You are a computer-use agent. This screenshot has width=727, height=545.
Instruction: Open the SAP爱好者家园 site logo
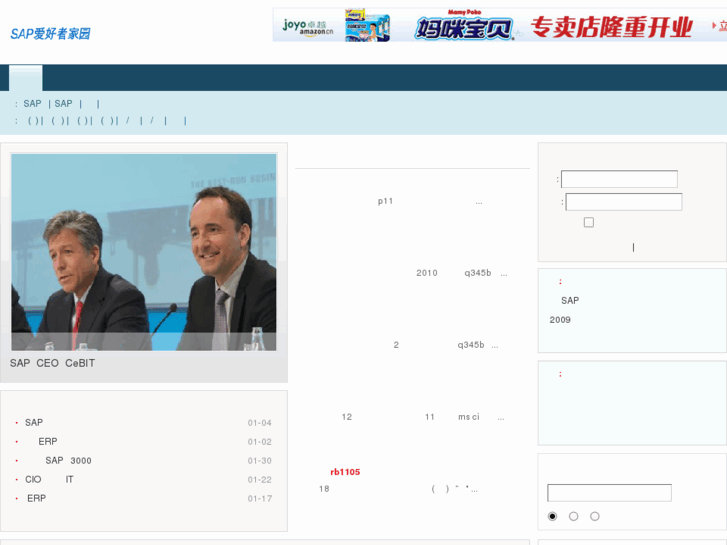(x=50, y=34)
